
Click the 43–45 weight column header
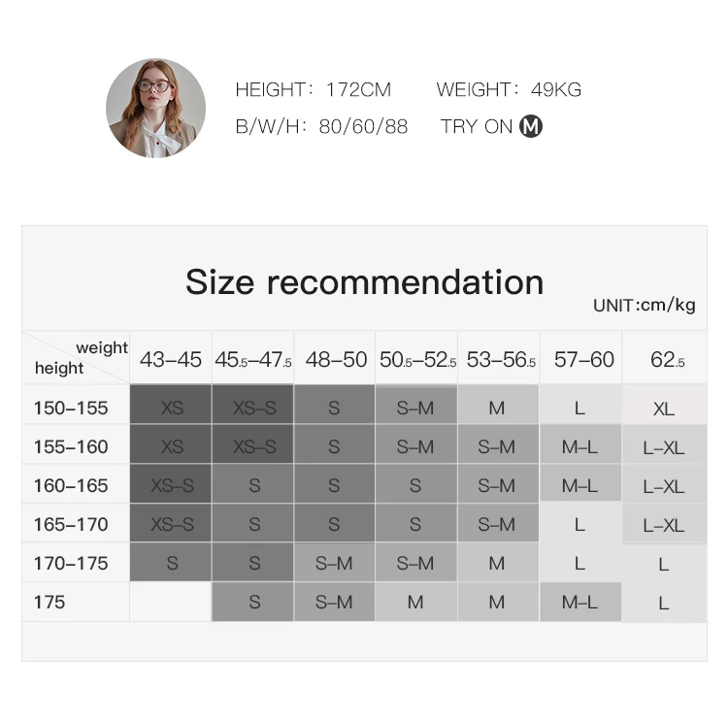(171, 358)
